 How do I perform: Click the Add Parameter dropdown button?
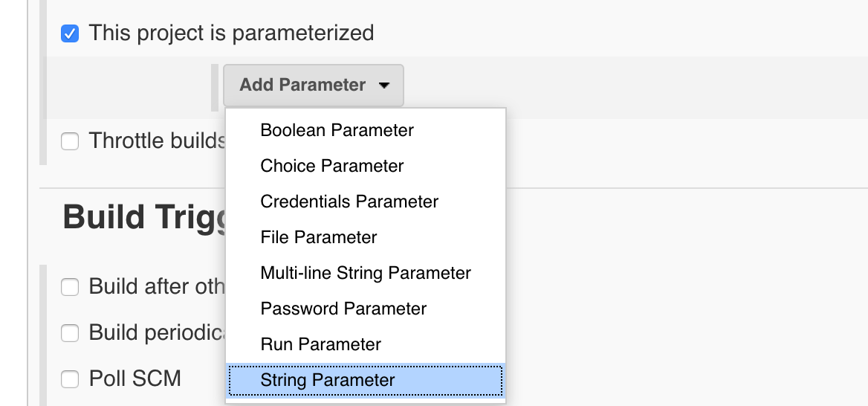click(302, 85)
